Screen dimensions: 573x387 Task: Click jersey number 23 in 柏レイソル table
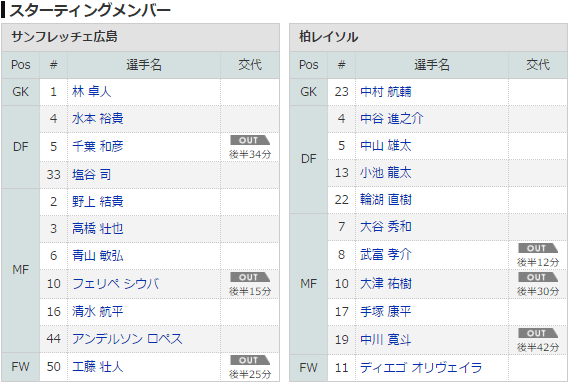[x=342, y=92]
